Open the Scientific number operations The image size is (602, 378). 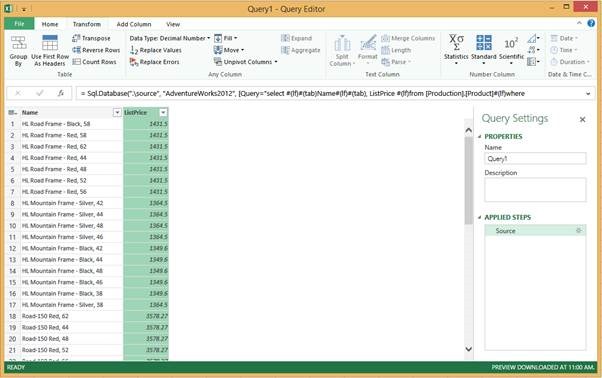(511, 49)
